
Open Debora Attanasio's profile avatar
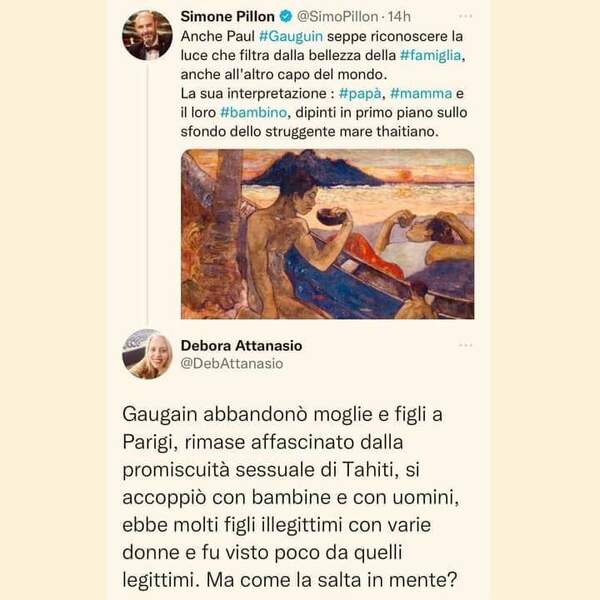coord(147,354)
